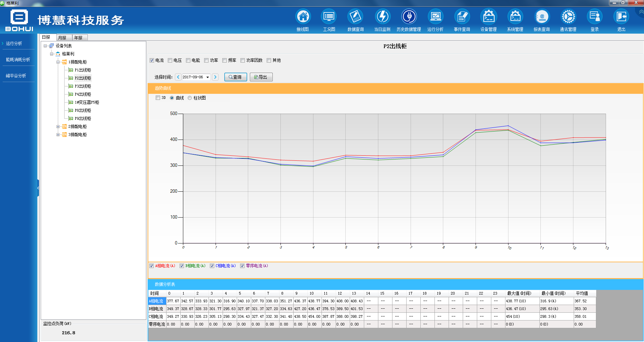644x342 pixels.
Task: Select the 柱状图 bar chart radio button
Action: [190, 98]
